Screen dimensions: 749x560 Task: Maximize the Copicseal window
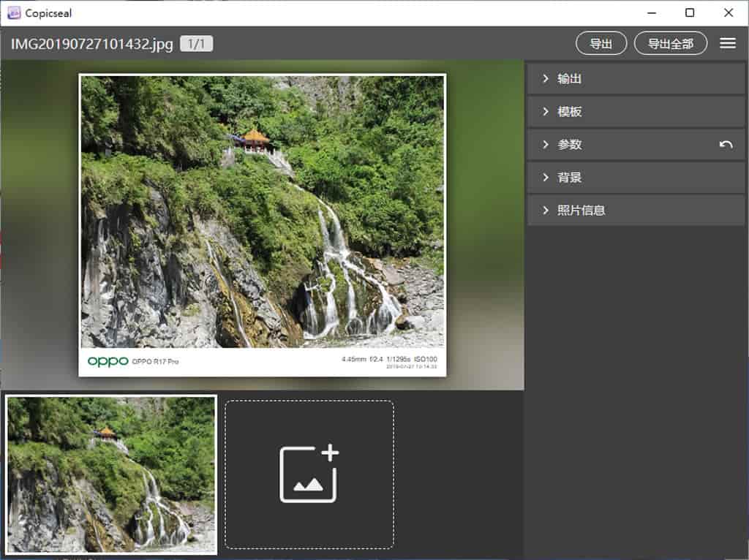point(690,13)
